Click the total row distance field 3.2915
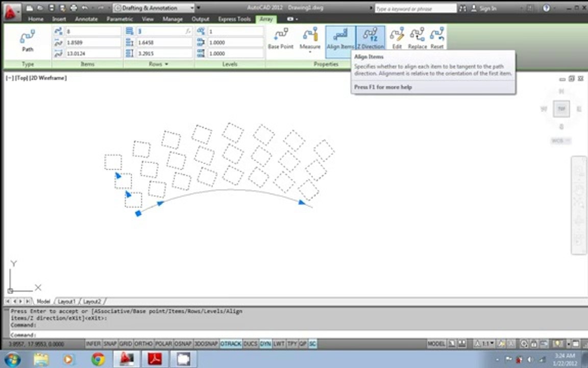The image size is (588, 368). pyautogui.click(x=164, y=54)
